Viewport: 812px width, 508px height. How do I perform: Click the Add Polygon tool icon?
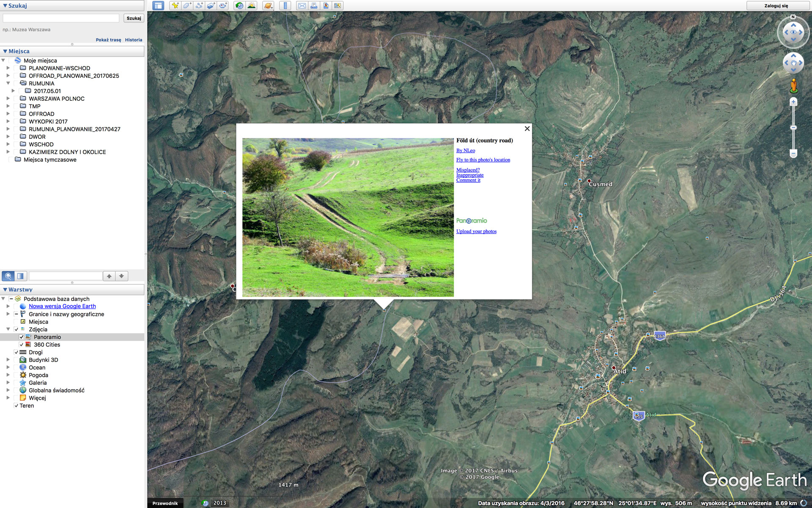(187, 6)
